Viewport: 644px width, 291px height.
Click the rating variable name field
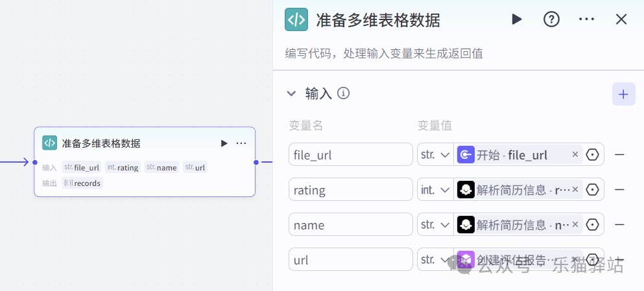[350, 190]
